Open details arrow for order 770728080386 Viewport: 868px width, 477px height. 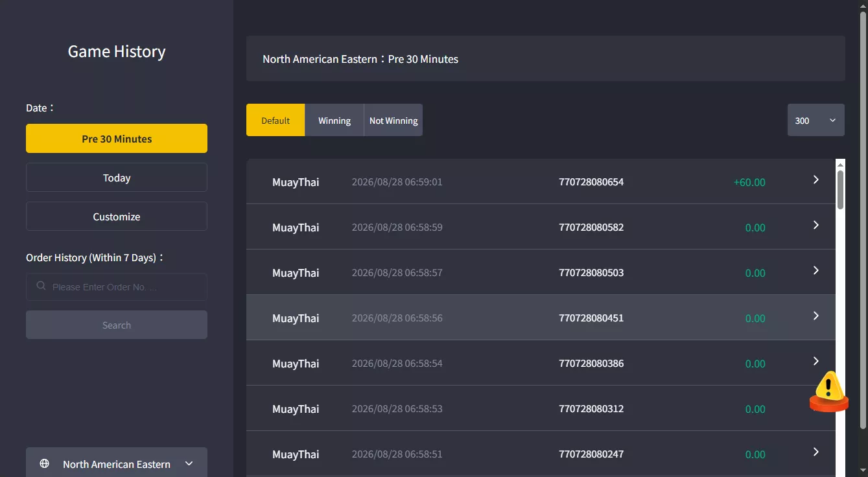pos(816,361)
